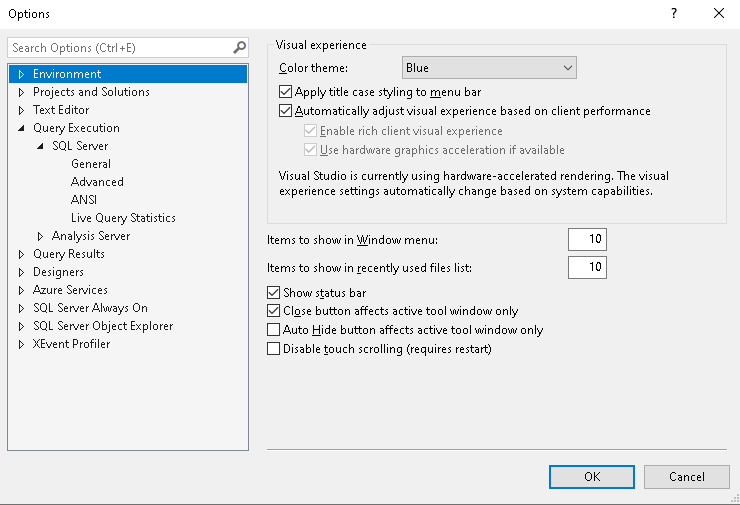Viewport: 740px width, 505px height.
Task: Expand the Projects and Solutions node
Action: [21, 92]
